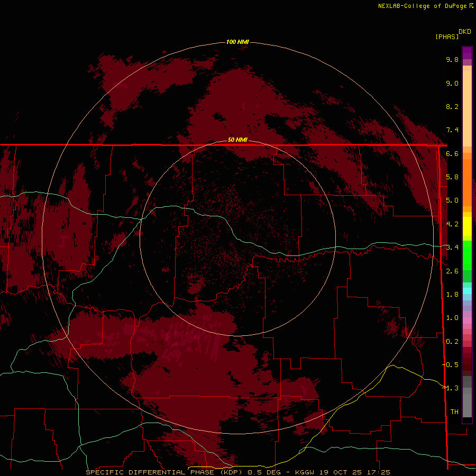This screenshot has height=476, width=476.
Task: Click the 5.8 legend value
Action: 452,177
